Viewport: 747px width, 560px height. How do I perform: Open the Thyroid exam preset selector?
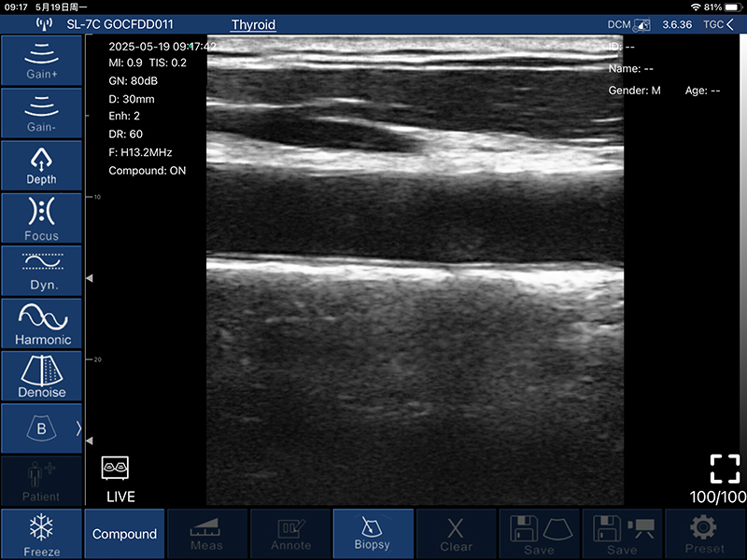click(x=253, y=24)
